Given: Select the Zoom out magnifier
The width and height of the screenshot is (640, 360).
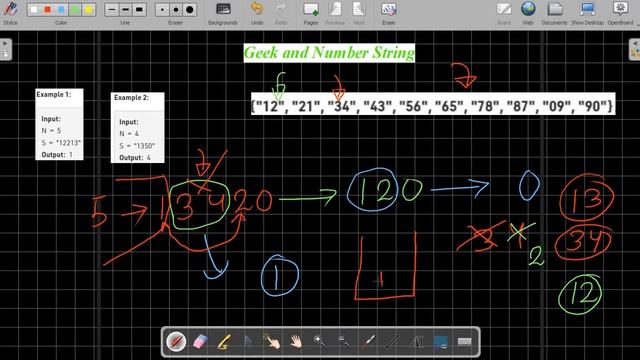Looking at the screenshot, I should point(344,342).
